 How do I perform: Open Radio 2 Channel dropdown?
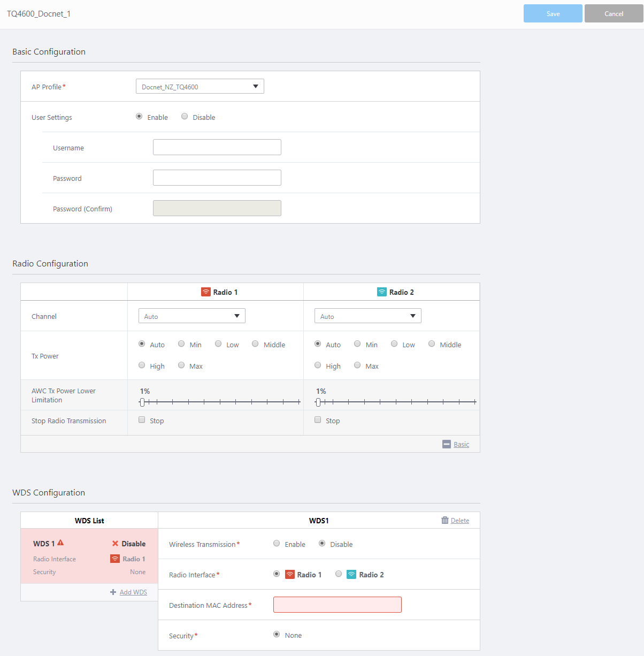(x=367, y=316)
